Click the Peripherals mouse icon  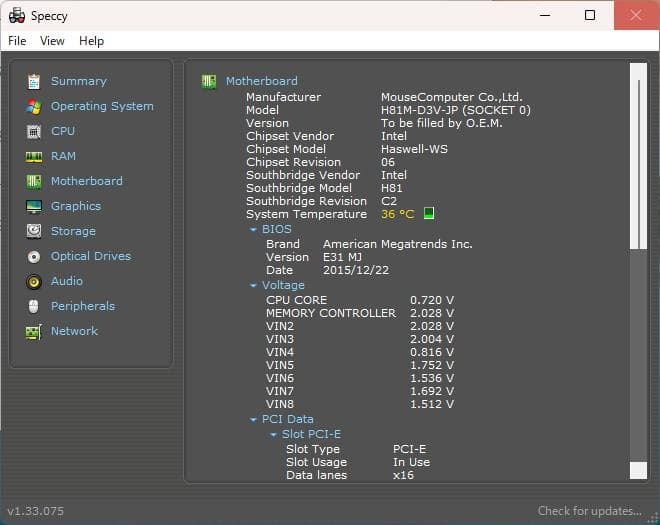[x=34, y=306]
